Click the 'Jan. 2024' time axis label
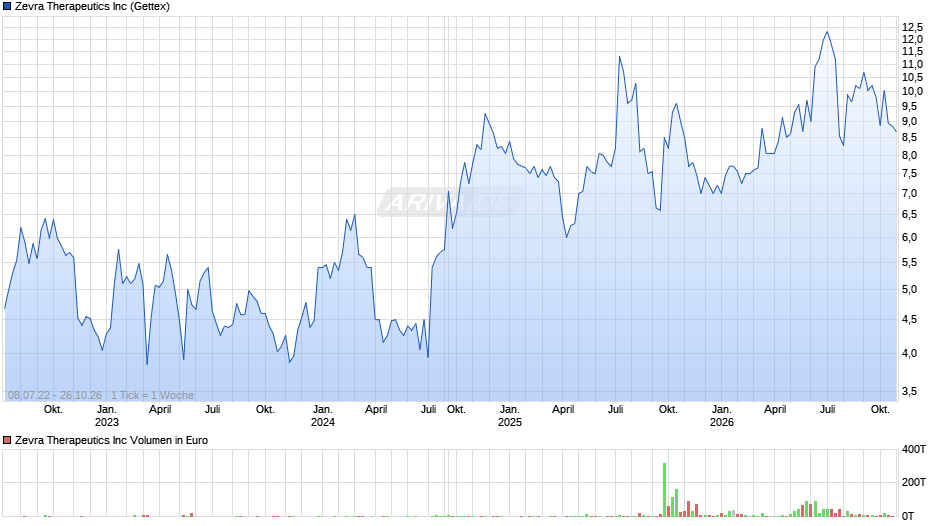Screen dimensions: 940x526 [323, 415]
